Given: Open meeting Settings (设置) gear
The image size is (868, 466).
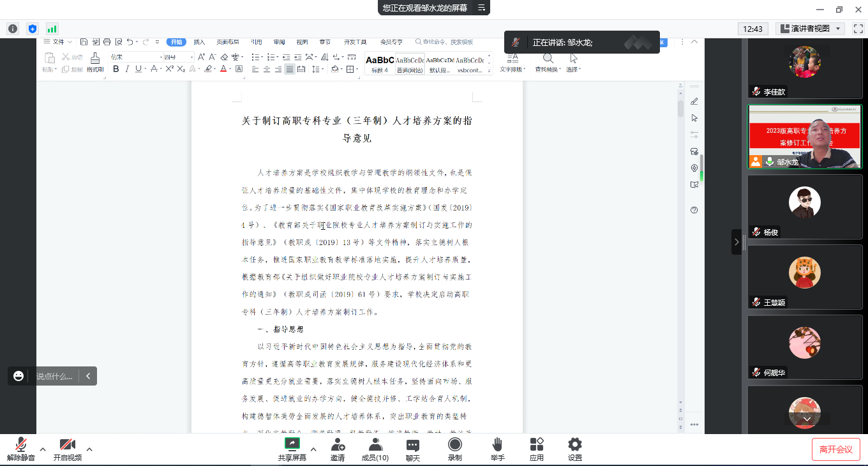Looking at the screenshot, I should [x=575, y=449].
